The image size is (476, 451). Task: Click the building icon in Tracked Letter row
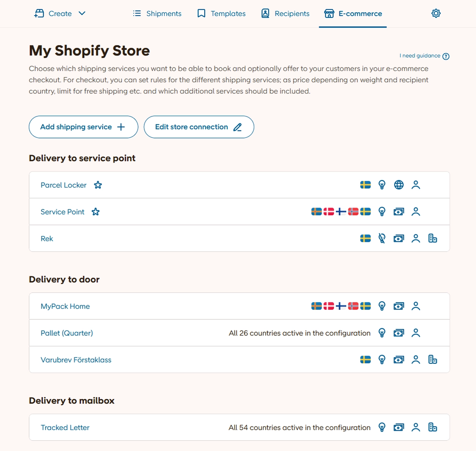(x=432, y=427)
